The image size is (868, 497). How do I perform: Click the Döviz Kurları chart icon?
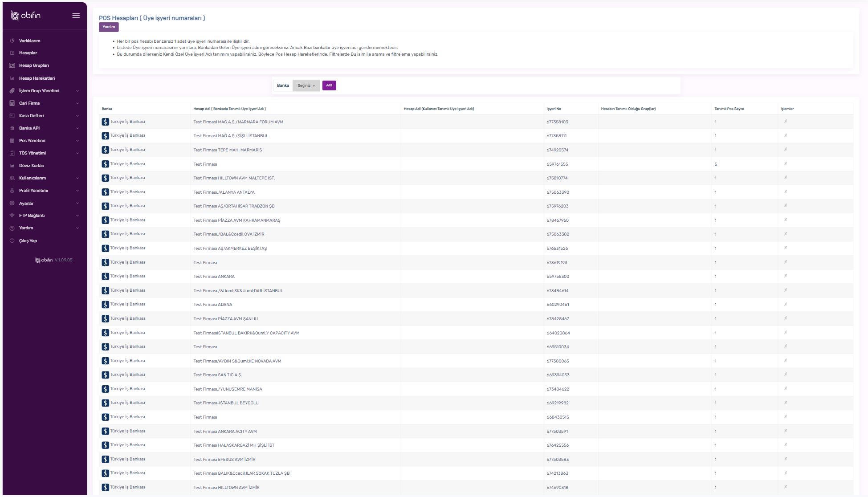click(x=12, y=166)
